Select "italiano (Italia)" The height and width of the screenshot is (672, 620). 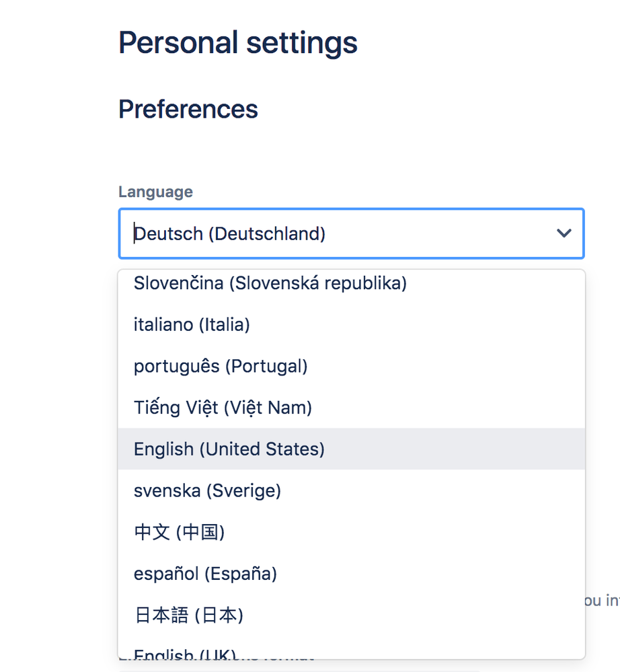tap(192, 324)
